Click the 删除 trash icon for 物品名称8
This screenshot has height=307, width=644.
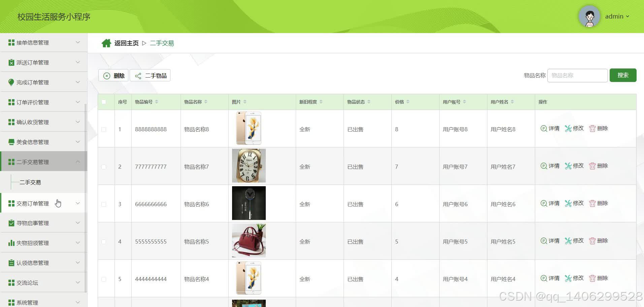[592, 129]
